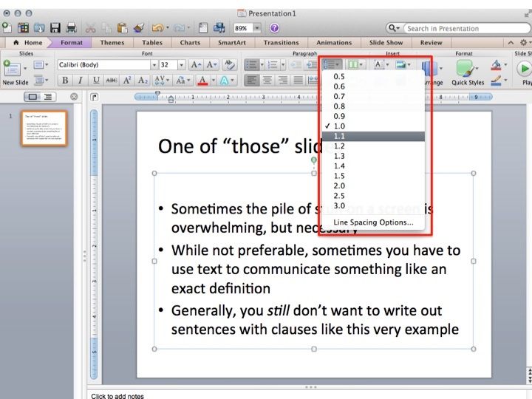This screenshot has width=532, height=399.
Task: Toggle Align Text Right
Action: [x=282, y=81]
